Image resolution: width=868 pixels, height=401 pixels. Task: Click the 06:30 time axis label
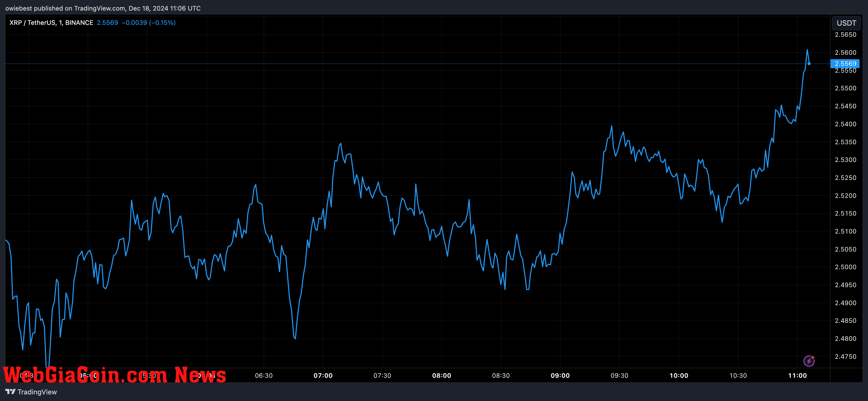[264, 375]
